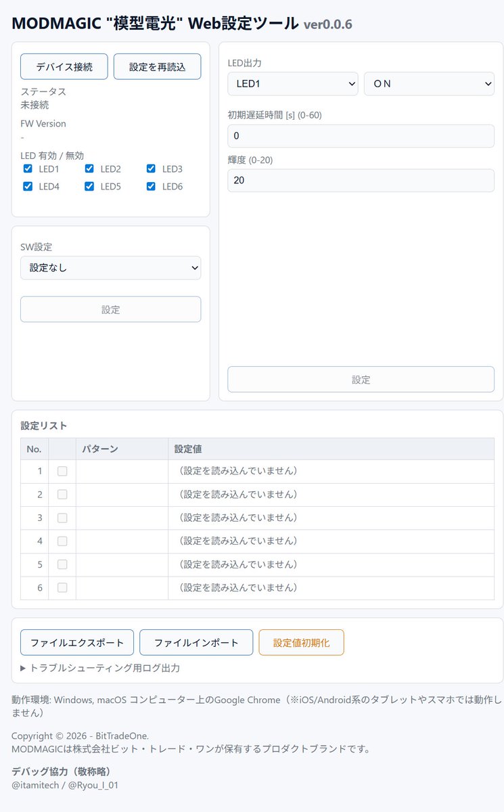Expand トラブルシューティング用ログ出力 disclosure
504x812 pixels.
tap(100, 668)
